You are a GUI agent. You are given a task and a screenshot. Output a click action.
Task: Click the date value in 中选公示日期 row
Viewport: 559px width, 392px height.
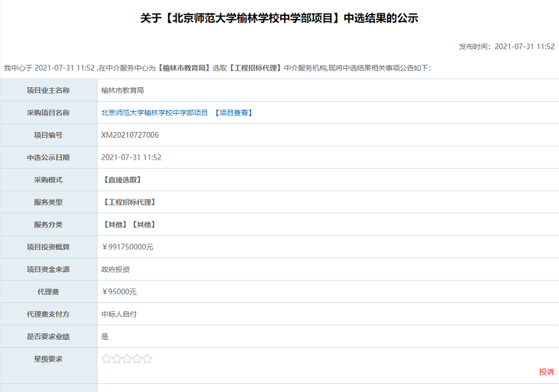pos(131,158)
